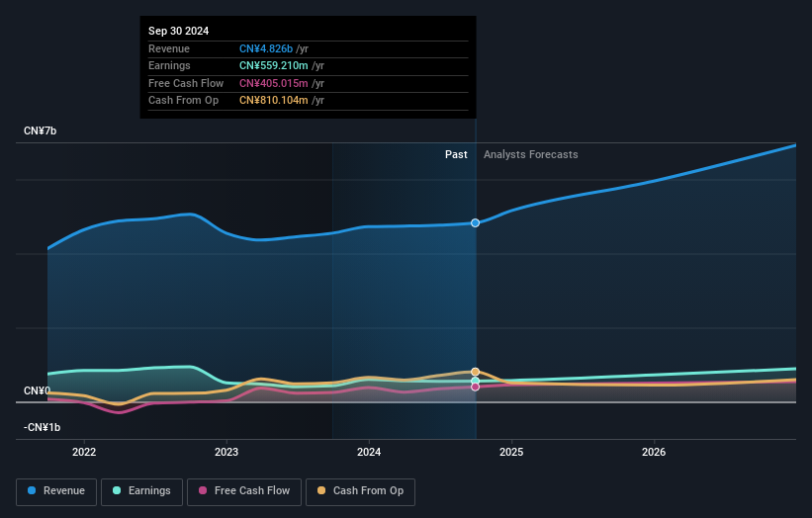The height and width of the screenshot is (518, 812).
Task: Click the -CN¥1b y-axis label
Action: (42, 427)
